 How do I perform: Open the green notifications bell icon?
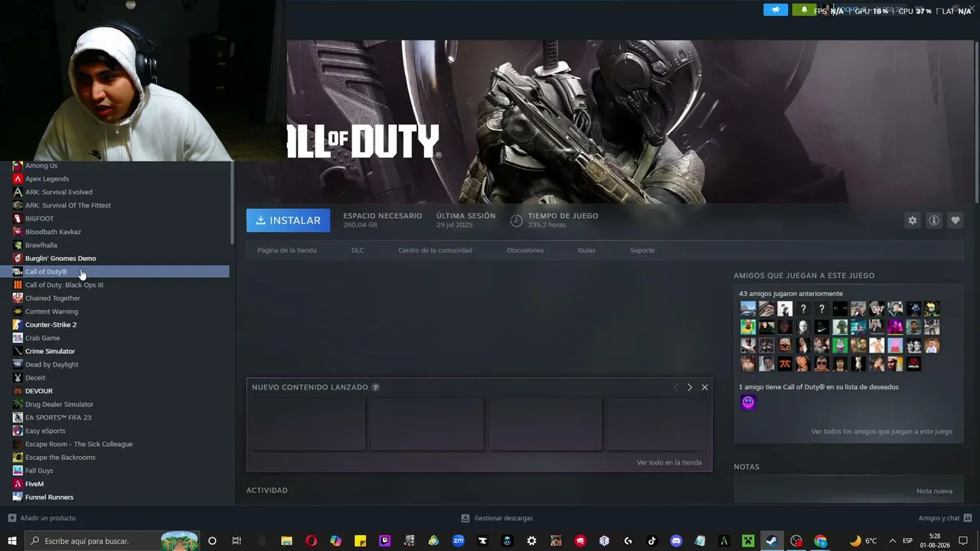[x=804, y=10]
